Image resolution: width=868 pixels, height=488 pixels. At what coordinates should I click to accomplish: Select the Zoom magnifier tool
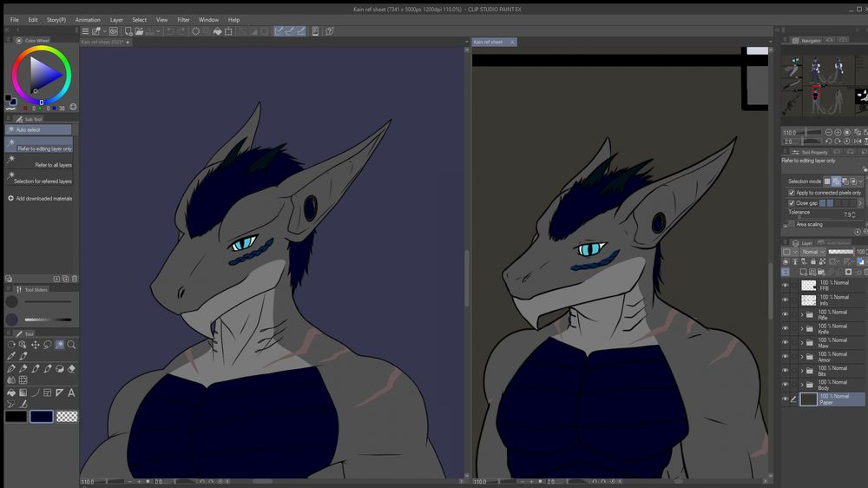point(71,345)
